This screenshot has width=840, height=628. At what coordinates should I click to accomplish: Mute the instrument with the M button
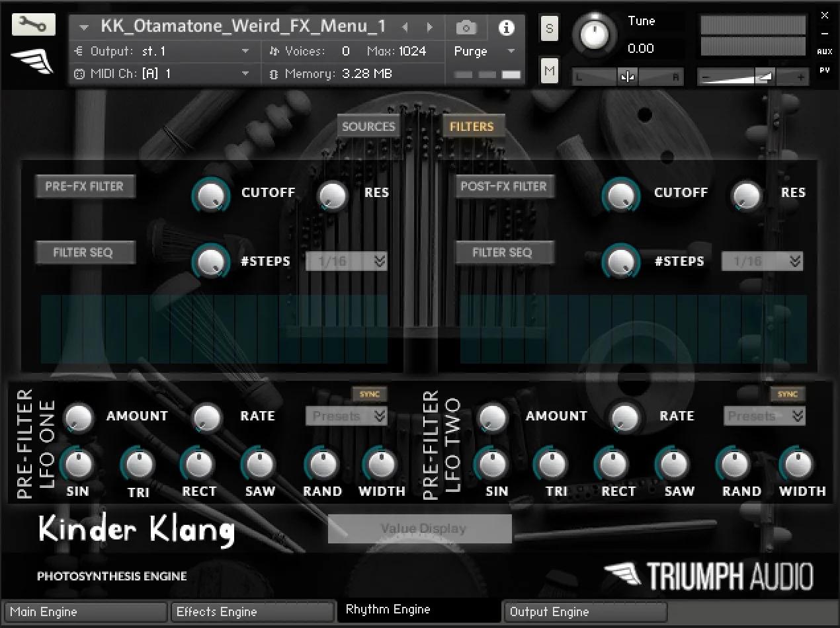(549, 70)
